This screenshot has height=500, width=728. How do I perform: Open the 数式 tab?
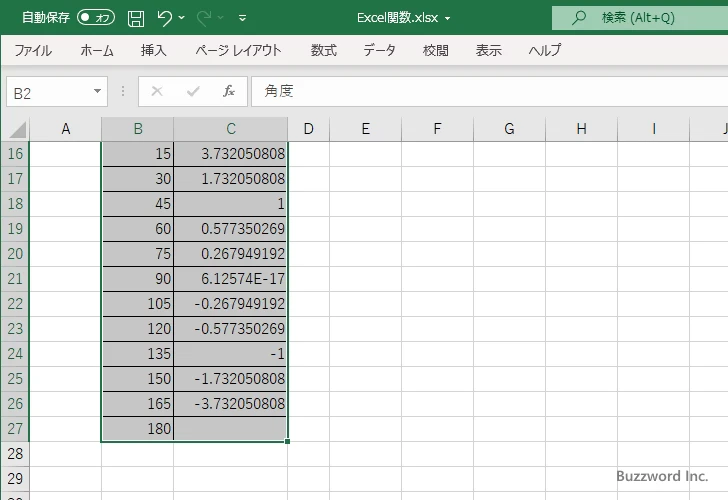pyautogui.click(x=324, y=50)
